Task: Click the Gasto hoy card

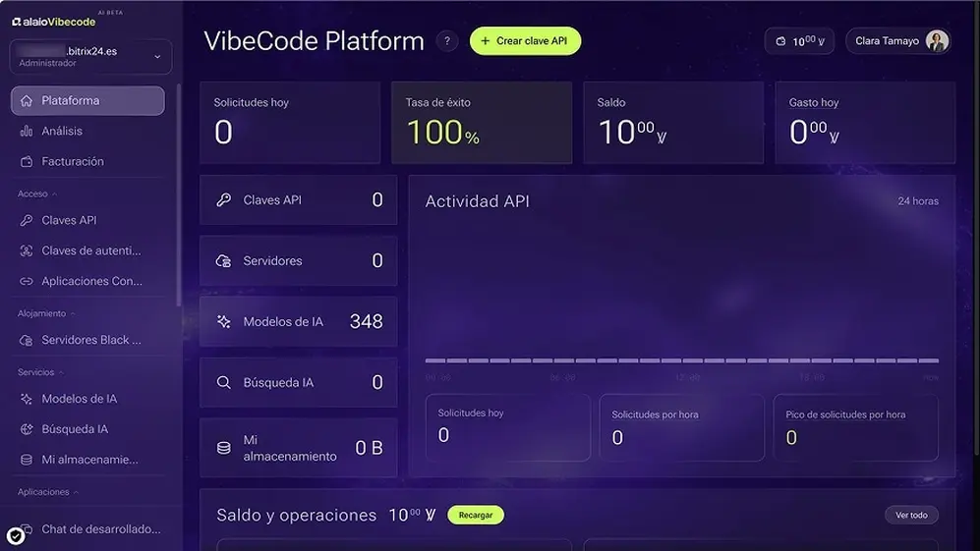Action: pyautogui.click(x=865, y=123)
